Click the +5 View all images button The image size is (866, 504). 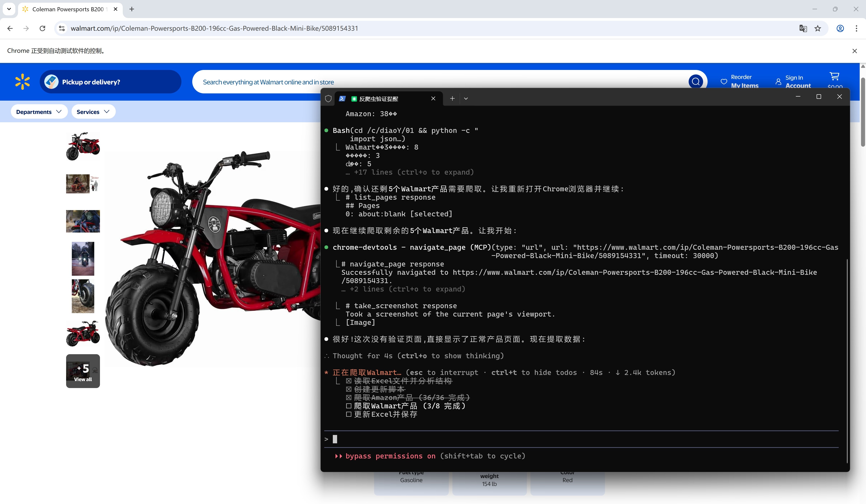[83, 371]
